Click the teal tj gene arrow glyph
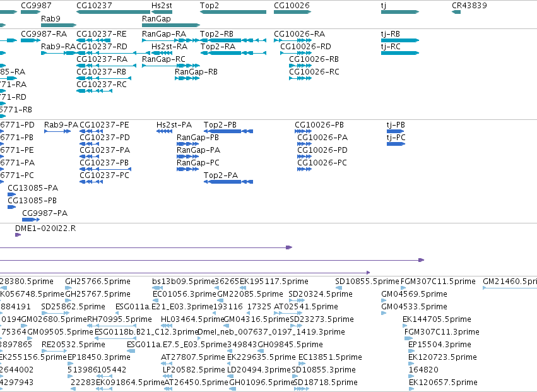The image size is (537, 392). click(x=399, y=12)
